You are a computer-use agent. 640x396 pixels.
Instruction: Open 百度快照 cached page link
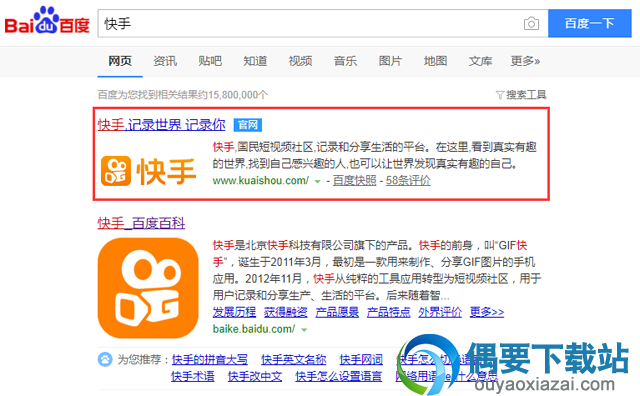[x=354, y=180]
